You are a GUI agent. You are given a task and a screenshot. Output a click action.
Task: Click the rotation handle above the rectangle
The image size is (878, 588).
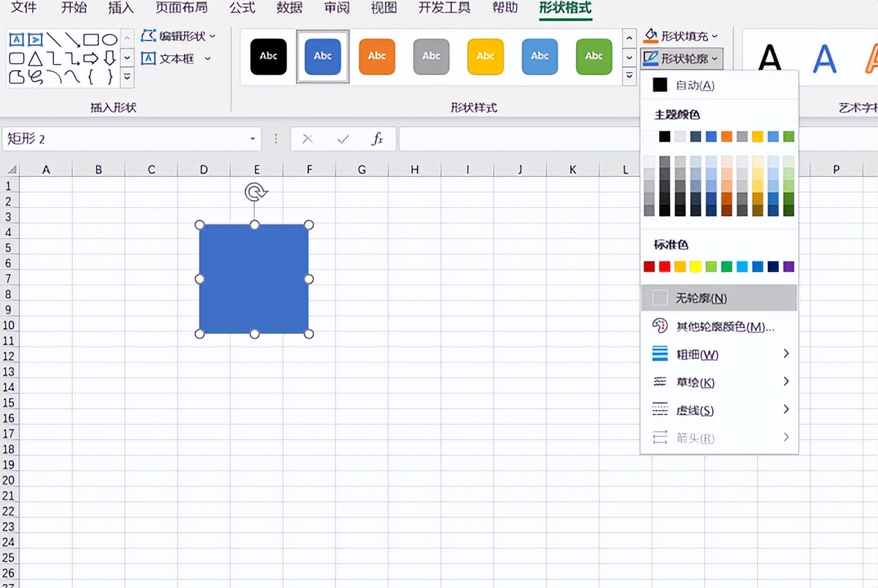(256, 192)
